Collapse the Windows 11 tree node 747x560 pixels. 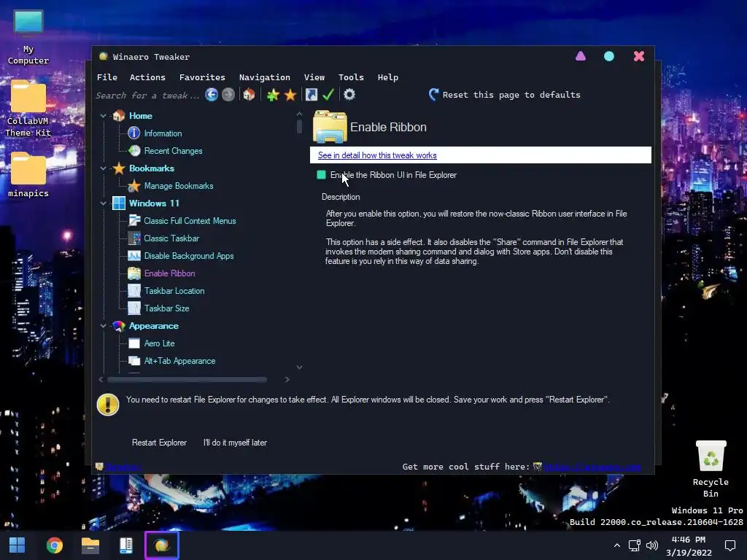pos(103,203)
